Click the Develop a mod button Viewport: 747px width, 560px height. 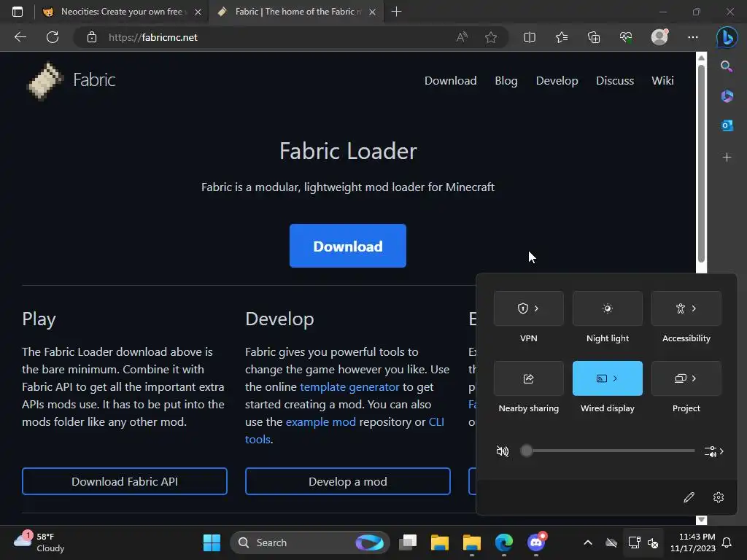[x=348, y=481]
